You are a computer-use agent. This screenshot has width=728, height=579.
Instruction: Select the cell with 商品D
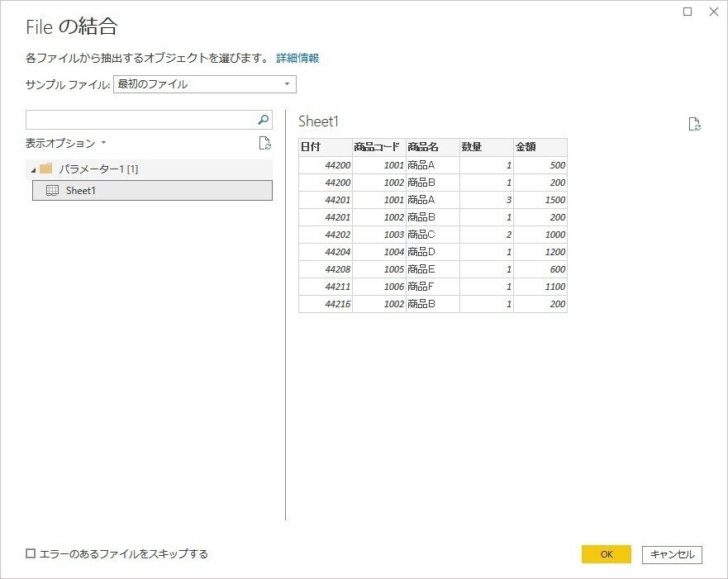pyautogui.click(x=433, y=252)
